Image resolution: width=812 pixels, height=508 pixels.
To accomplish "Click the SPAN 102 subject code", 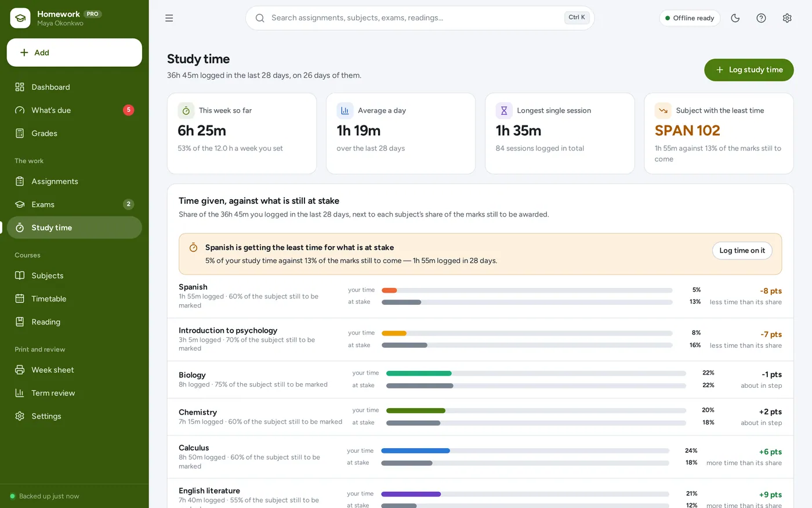I will tap(687, 131).
